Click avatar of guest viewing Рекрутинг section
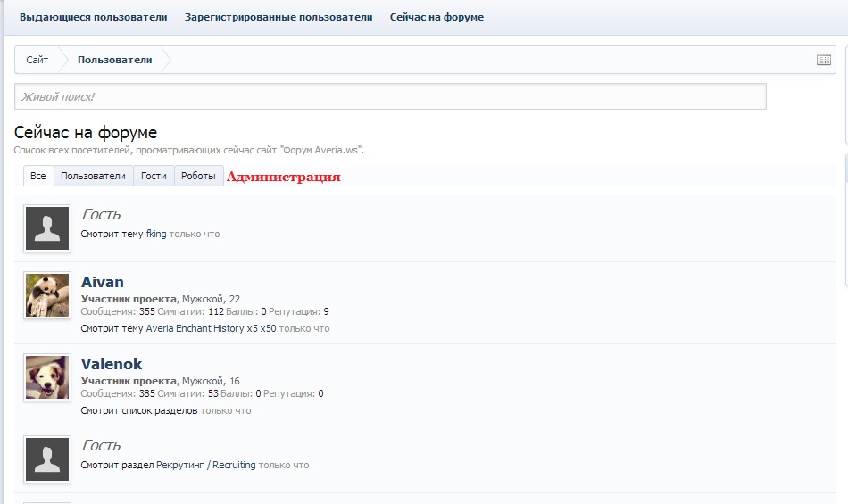Image resolution: width=848 pixels, height=504 pixels. tap(47, 459)
